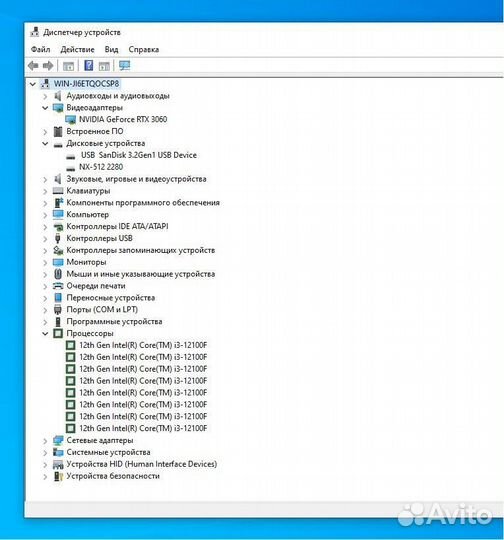Viewport: 504px width, 540px height.
Task: Click the drive icon for Дисковые устройства
Action: [x=58, y=144]
